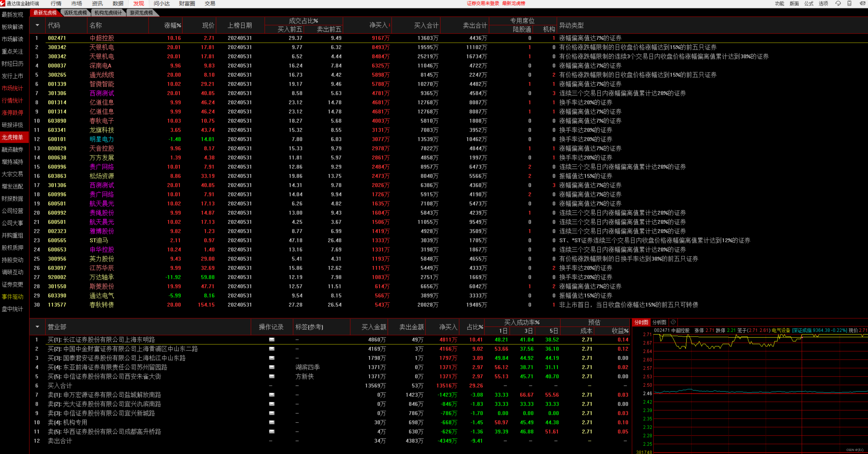Open 股权质押 in the left sidebar
Screen dimensions: 868x454
(x=13, y=248)
